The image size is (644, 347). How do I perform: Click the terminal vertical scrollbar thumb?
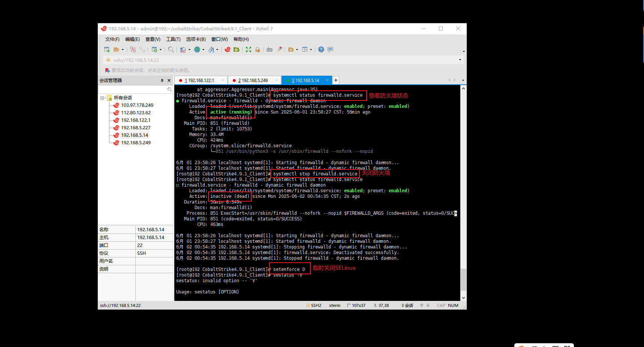(x=463, y=280)
